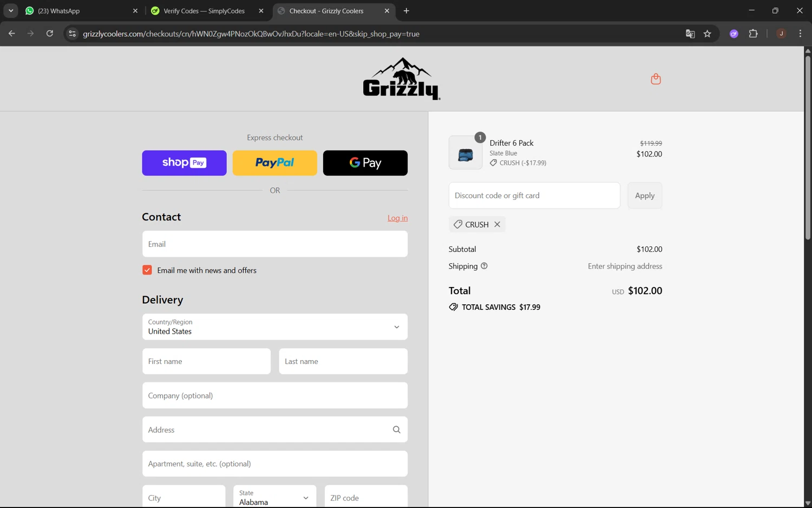This screenshot has width=812, height=508.
Task: Click the Log in link
Action: tap(397, 218)
